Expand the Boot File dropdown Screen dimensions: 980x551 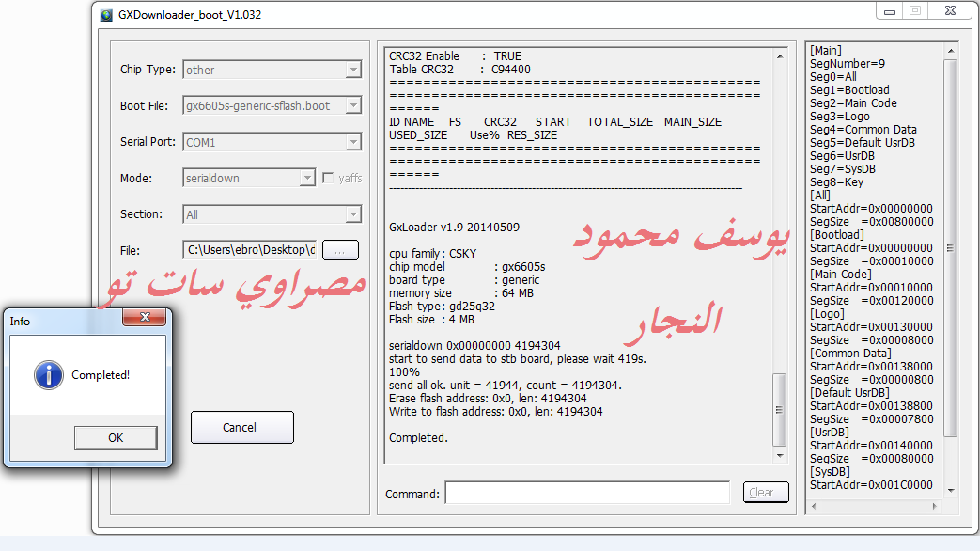tap(353, 106)
